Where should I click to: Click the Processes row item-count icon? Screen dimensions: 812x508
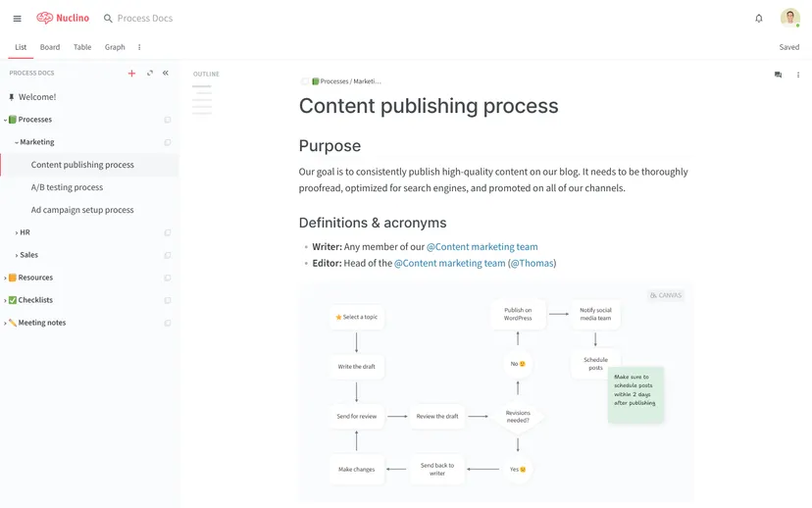(x=168, y=120)
